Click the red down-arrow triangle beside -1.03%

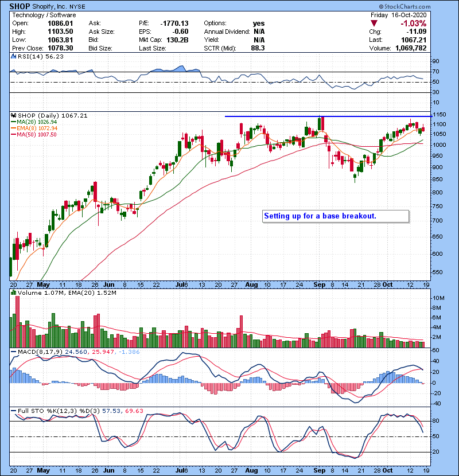point(375,23)
